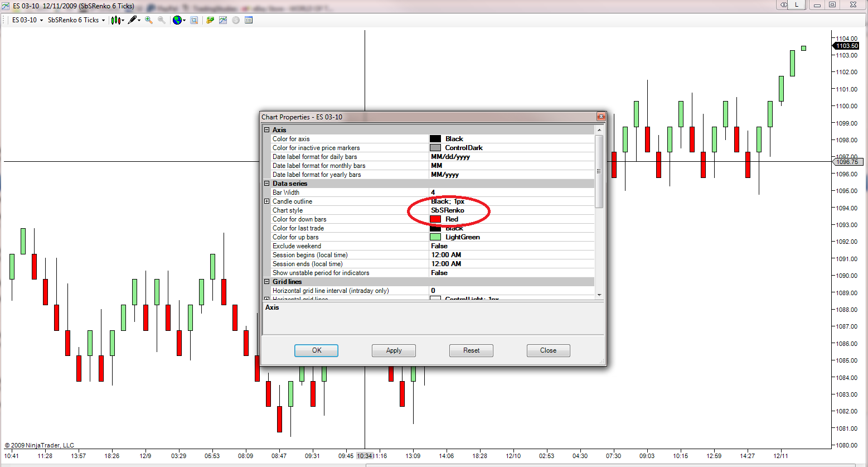Screen dimensions: 868x467
Task: Click the Black swatch for axis color
Action: click(x=435, y=139)
